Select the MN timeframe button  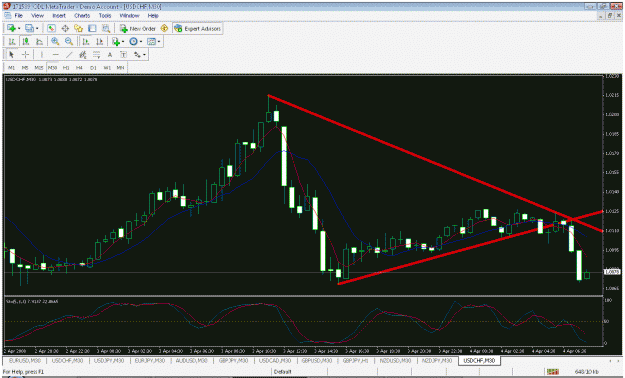point(120,67)
